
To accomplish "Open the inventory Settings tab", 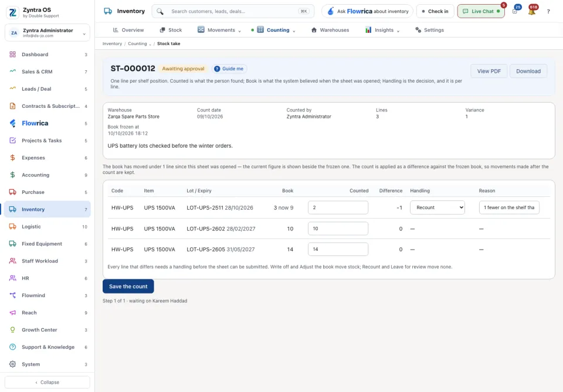I will (429, 30).
